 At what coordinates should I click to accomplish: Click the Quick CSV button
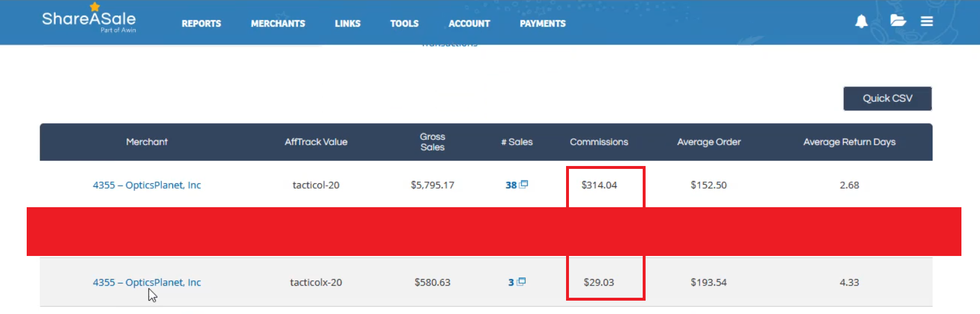tap(887, 99)
